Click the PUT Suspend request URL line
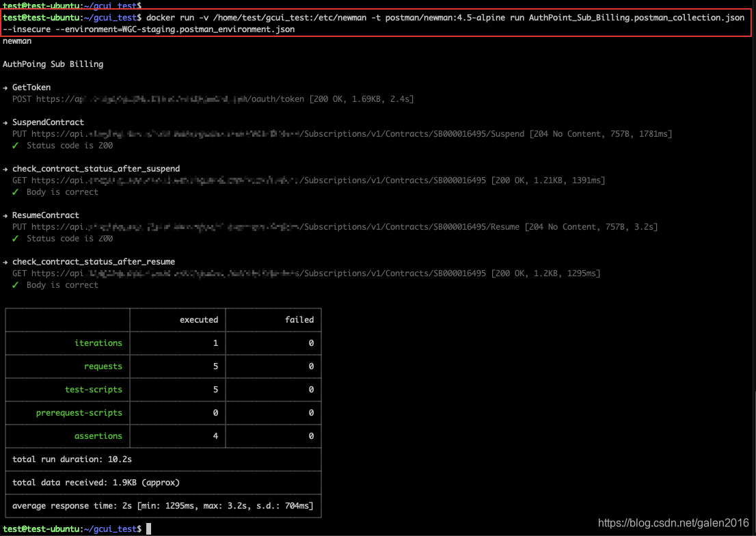The width and height of the screenshot is (756, 536). 342,133
